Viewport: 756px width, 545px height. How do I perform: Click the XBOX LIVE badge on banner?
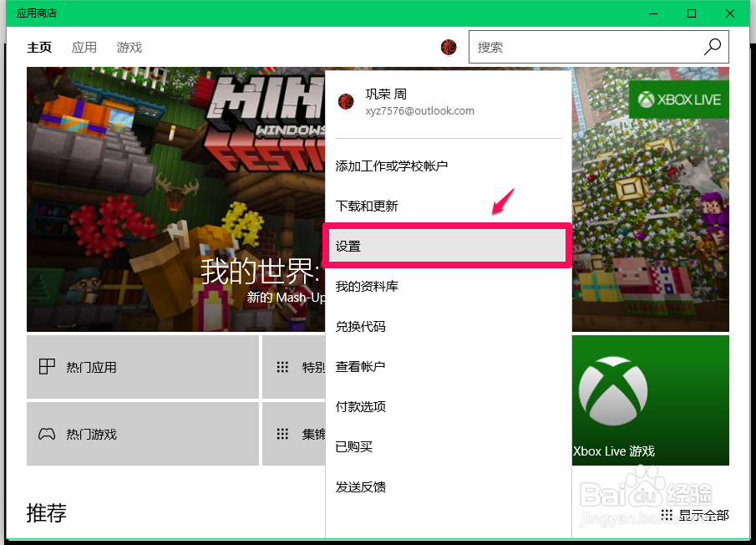point(679,99)
